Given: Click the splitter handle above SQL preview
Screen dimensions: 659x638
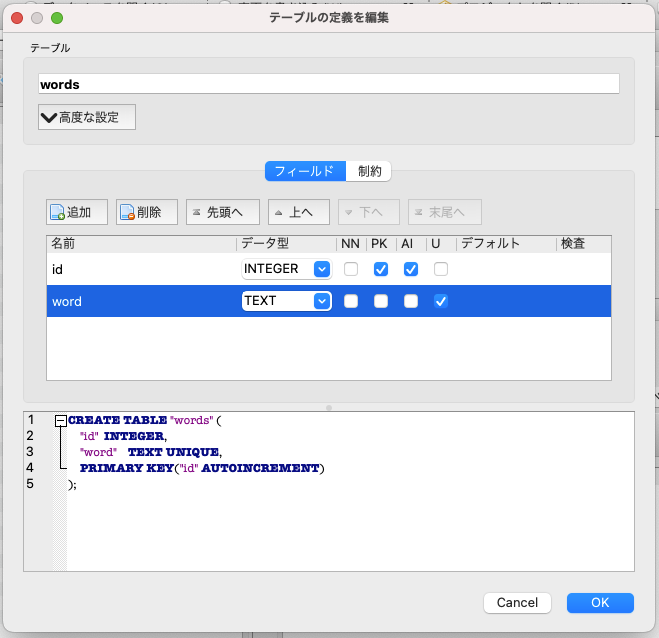Looking at the screenshot, I should pos(329,408).
